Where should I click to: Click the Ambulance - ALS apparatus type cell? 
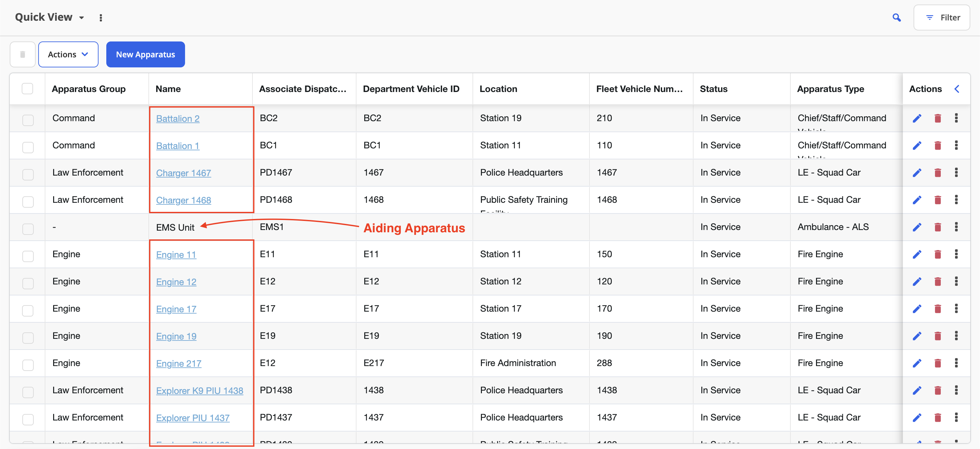click(x=833, y=227)
